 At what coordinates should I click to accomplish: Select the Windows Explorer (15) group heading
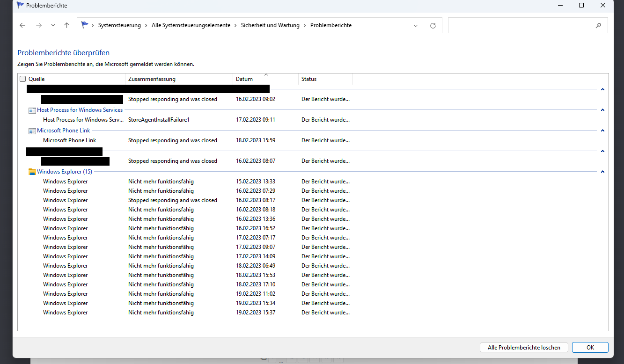(65, 172)
